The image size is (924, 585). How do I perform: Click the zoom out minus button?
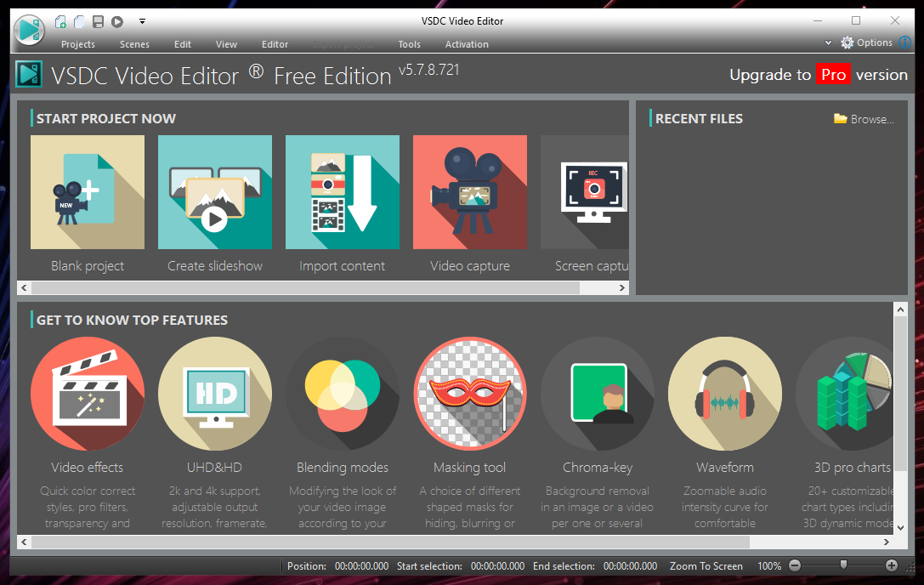[x=794, y=565]
